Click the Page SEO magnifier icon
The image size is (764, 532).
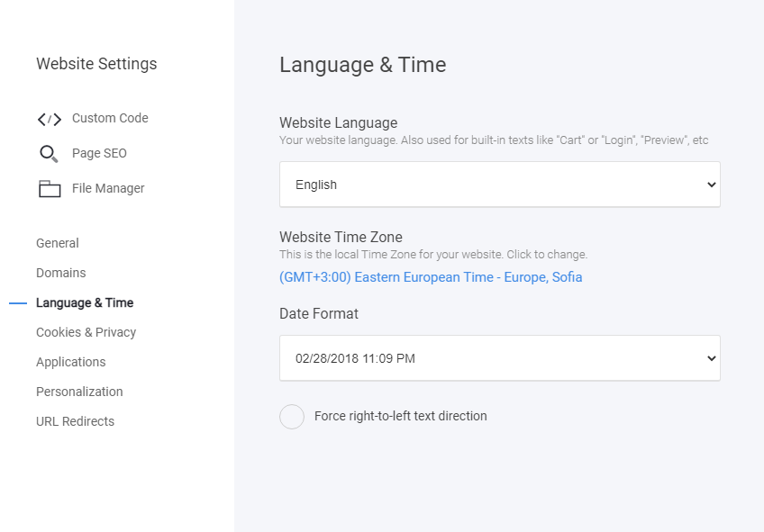click(49, 154)
